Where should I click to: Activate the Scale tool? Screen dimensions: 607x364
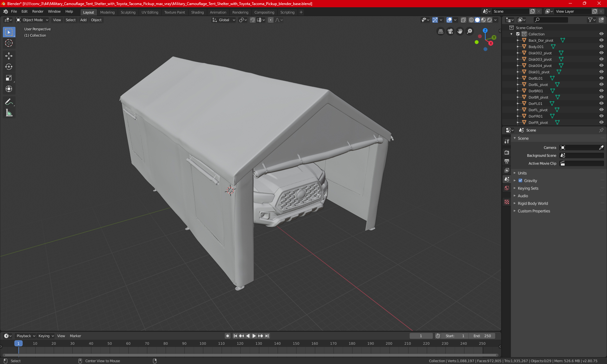[x=9, y=78]
